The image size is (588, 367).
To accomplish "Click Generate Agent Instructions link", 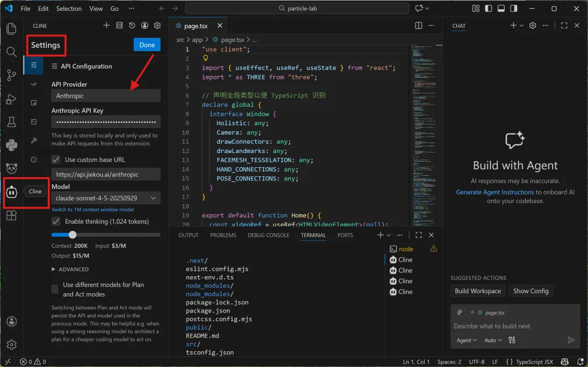I will 494,192.
